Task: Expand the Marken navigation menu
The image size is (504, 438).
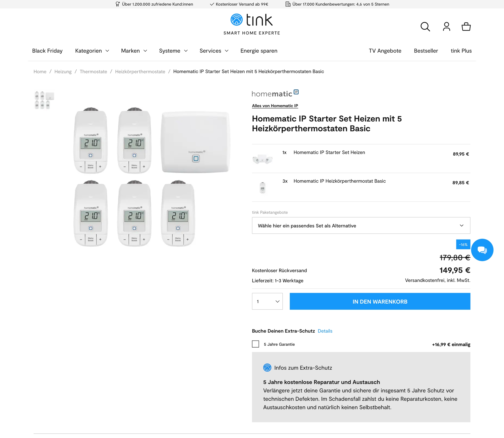Action: click(134, 51)
